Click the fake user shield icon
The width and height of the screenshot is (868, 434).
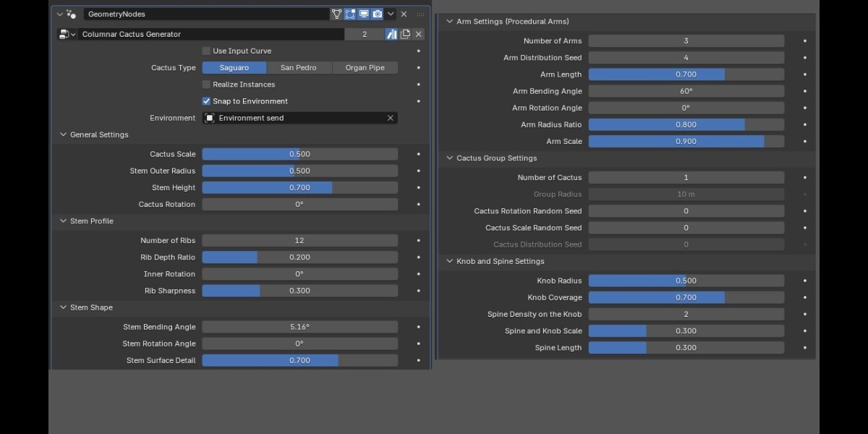point(391,34)
